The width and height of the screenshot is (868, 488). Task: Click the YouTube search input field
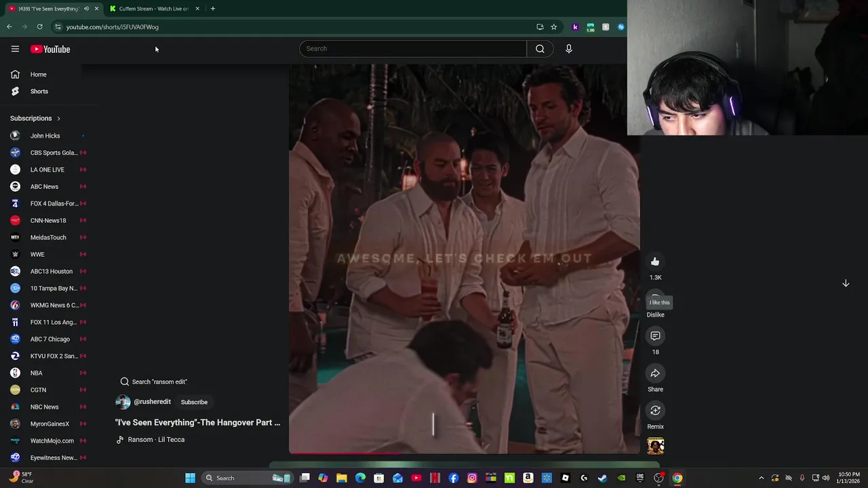pos(413,49)
